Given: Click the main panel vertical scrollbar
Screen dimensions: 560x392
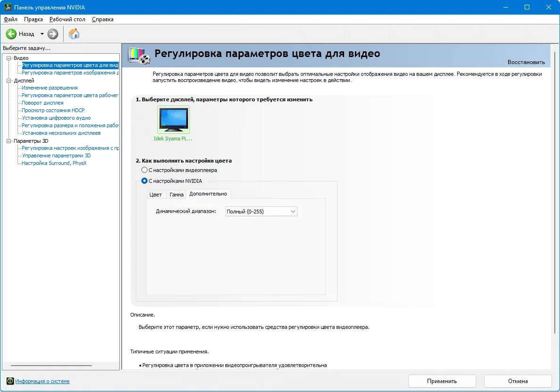Looking at the screenshot, I should (x=555, y=193).
